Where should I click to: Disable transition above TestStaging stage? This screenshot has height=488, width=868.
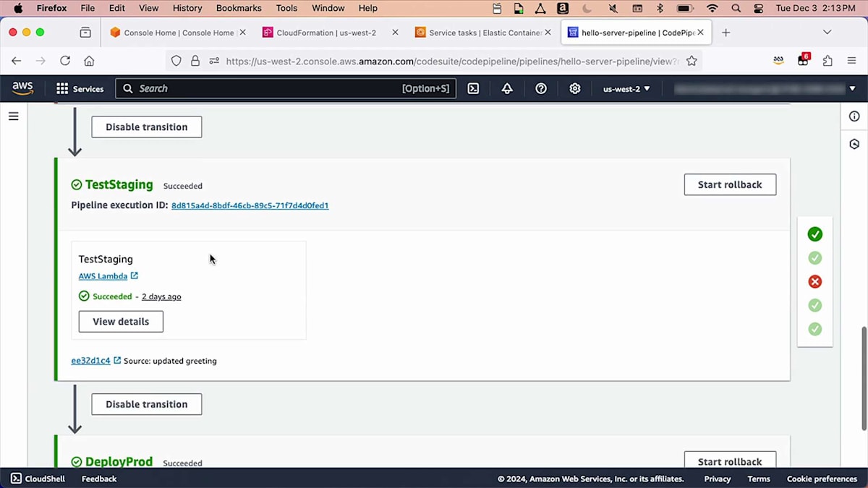coord(147,127)
